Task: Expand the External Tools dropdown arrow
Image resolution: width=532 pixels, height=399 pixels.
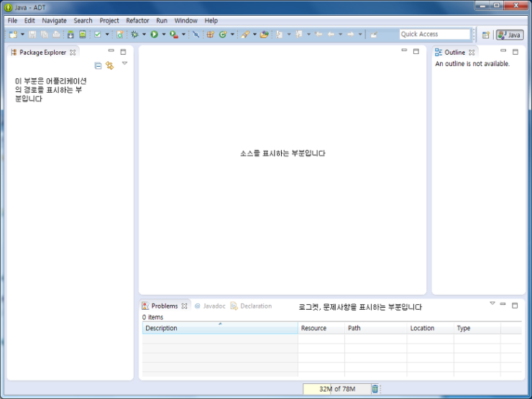Action: [x=183, y=35]
